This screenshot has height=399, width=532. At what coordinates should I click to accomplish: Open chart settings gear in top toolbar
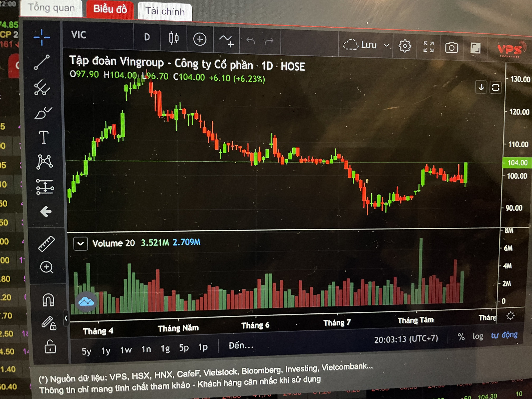405,46
